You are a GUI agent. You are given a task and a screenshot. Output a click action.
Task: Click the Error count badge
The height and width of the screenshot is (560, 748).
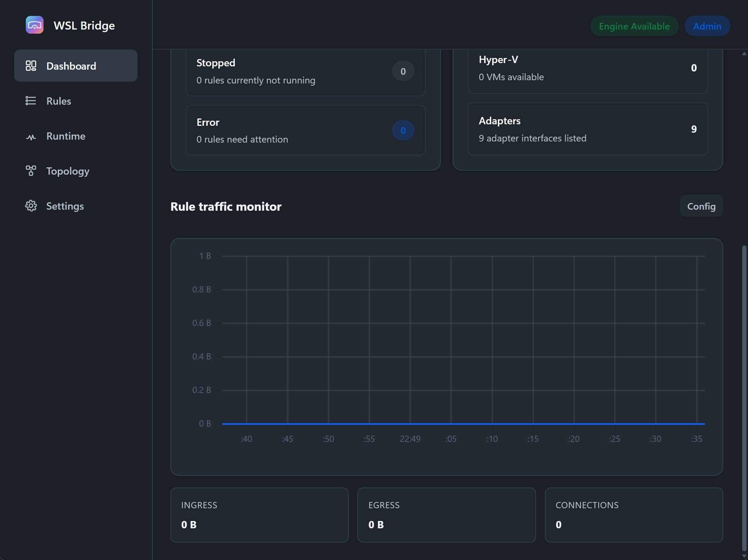[x=403, y=130]
